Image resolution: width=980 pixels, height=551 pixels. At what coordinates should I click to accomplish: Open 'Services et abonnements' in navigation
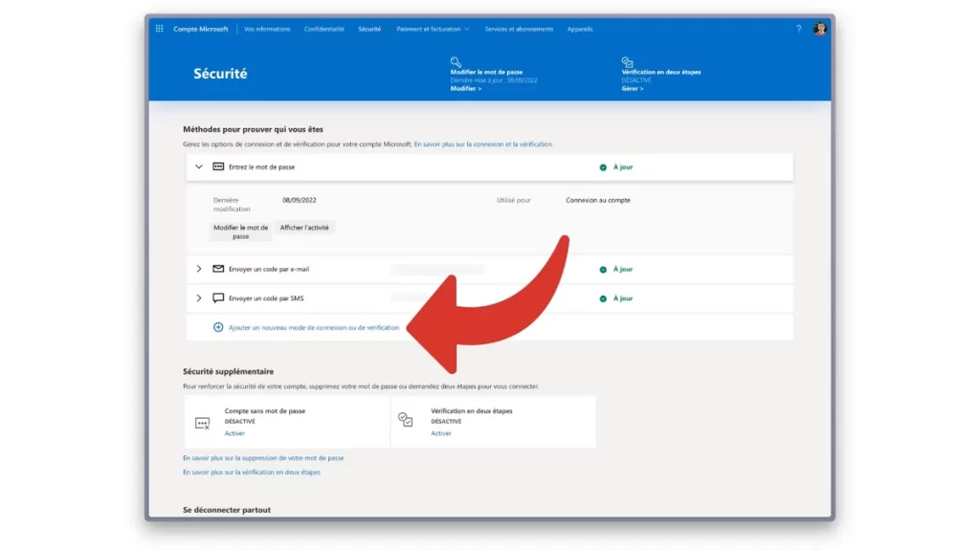519,29
